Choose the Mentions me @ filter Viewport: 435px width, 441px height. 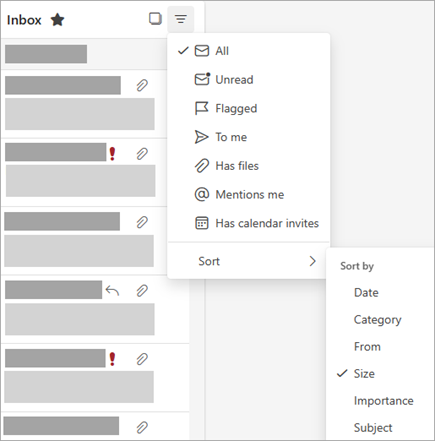(248, 194)
